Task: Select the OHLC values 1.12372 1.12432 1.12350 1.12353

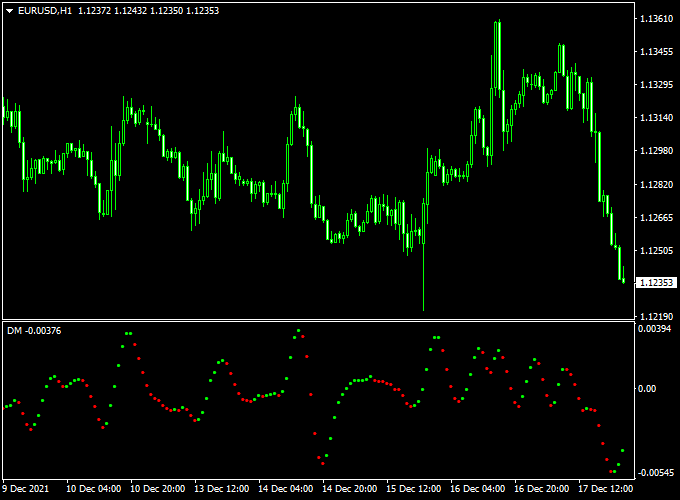Action: [148, 10]
